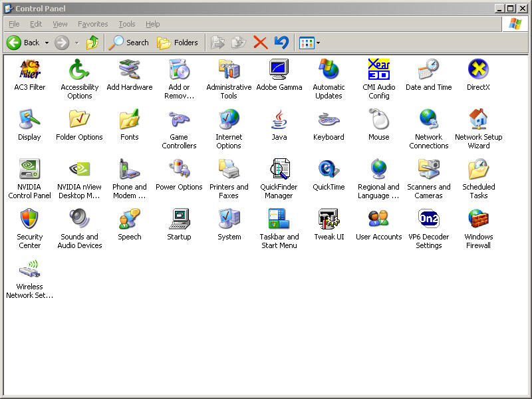This screenshot has width=532, height=399.
Task: Open the File menu
Action: tap(14, 24)
